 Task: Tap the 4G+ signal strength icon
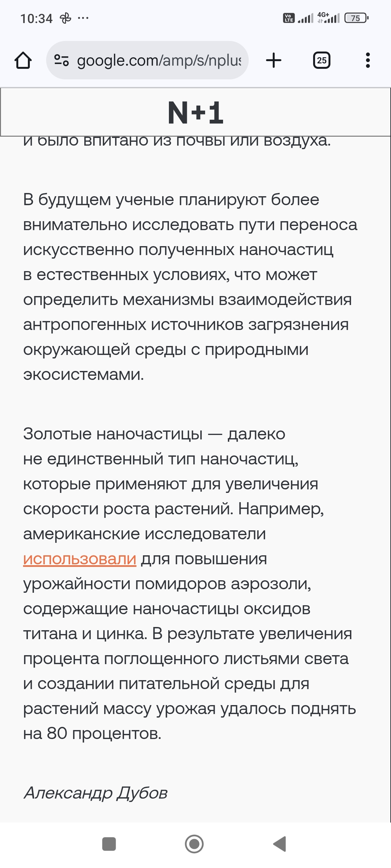coord(329,18)
